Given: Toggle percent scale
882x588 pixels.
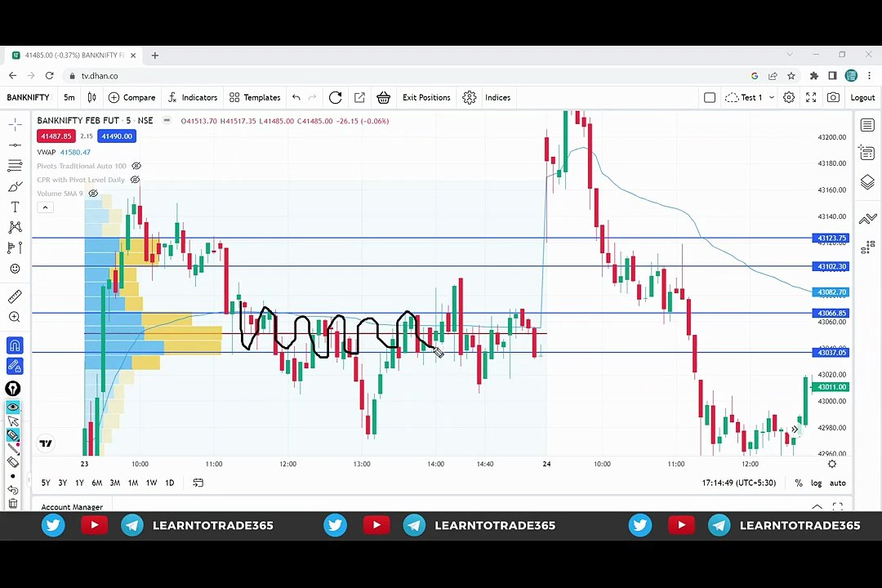Looking at the screenshot, I should tap(798, 483).
